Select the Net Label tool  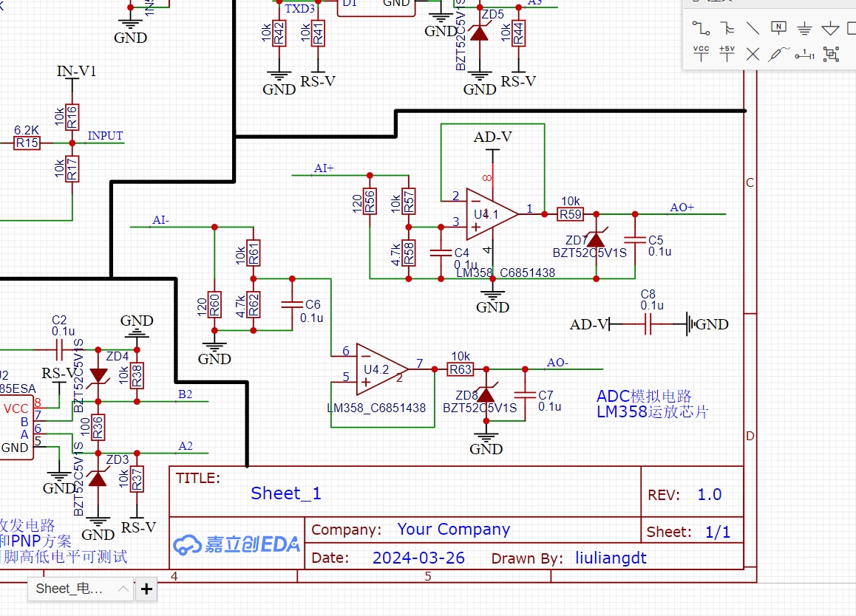pyautogui.click(x=778, y=28)
